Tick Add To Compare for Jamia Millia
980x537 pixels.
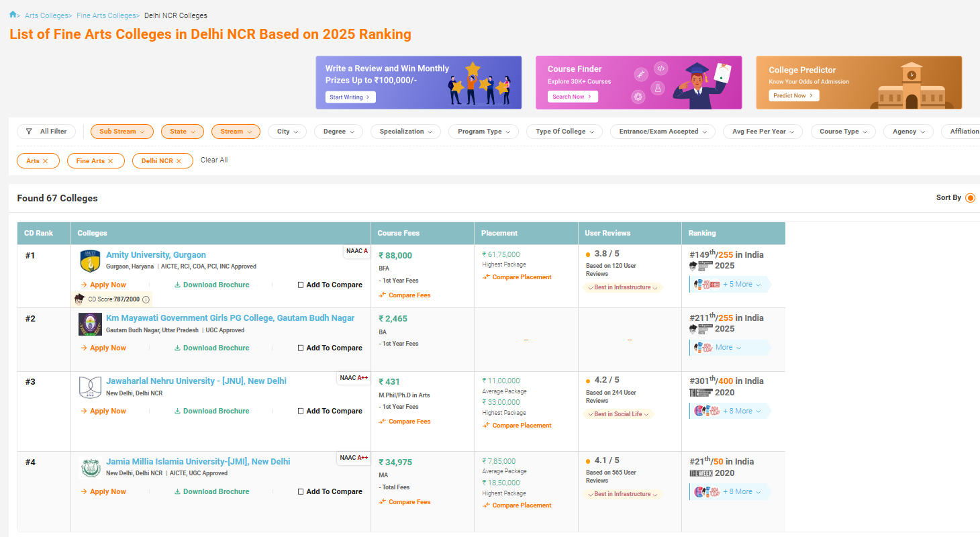tap(301, 491)
